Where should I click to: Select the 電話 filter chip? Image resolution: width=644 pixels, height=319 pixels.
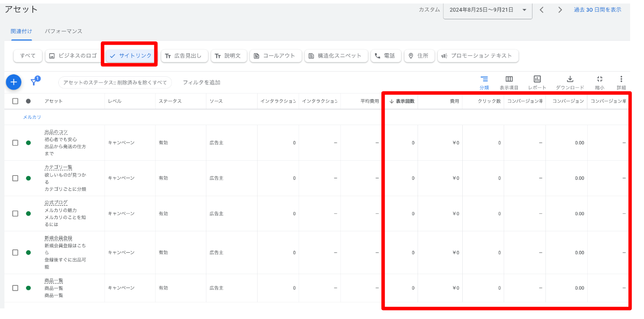(x=386, y=56)
